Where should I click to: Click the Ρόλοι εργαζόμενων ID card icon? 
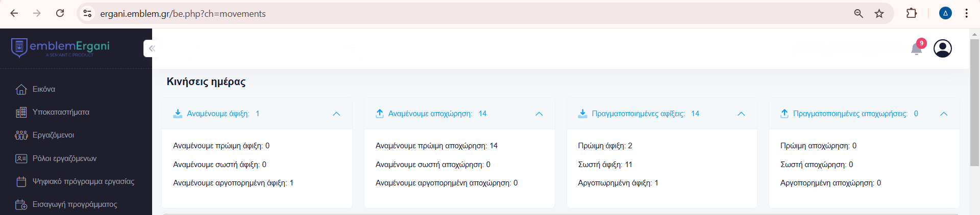[21, 158]
